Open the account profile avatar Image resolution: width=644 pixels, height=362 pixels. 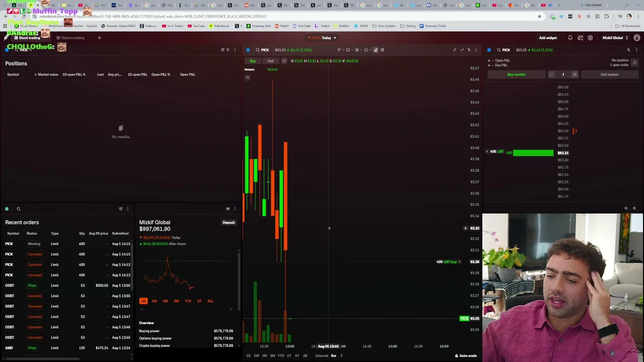click(637, 38)
